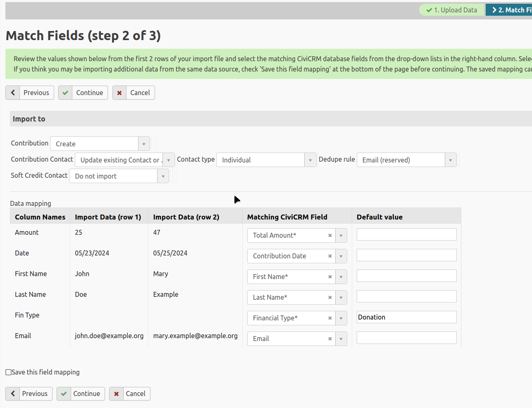This screenshot has width=532, height=408.
Task: Go to the 1. Upload Data step
Action: click(x=452, y=10)
